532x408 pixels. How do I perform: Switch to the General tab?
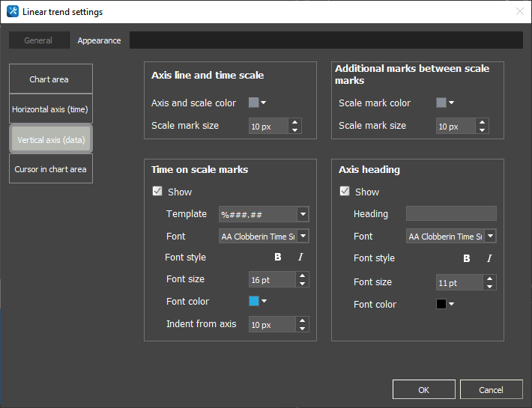38,40
